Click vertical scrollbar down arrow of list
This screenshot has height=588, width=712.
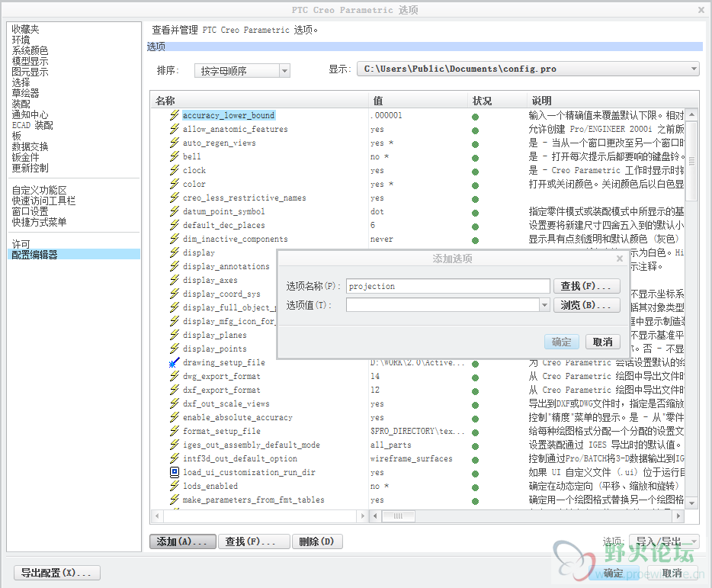click(x=691, y=503)
